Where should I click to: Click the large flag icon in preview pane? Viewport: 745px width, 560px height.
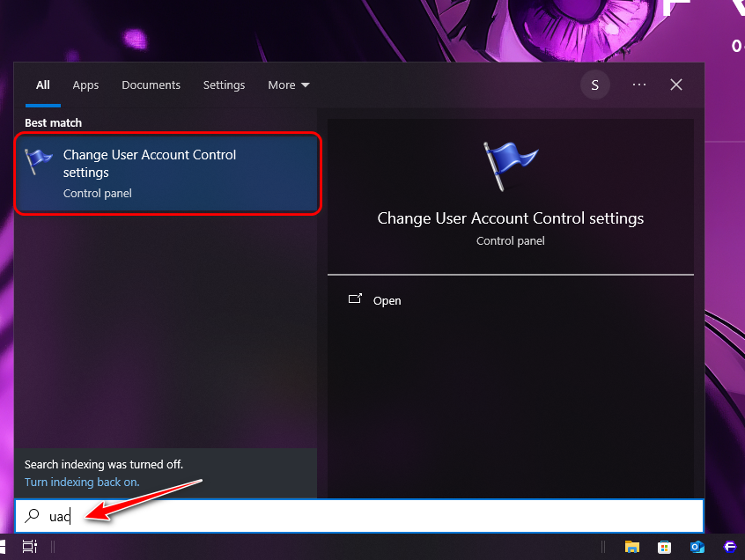(x=510, y=166)
